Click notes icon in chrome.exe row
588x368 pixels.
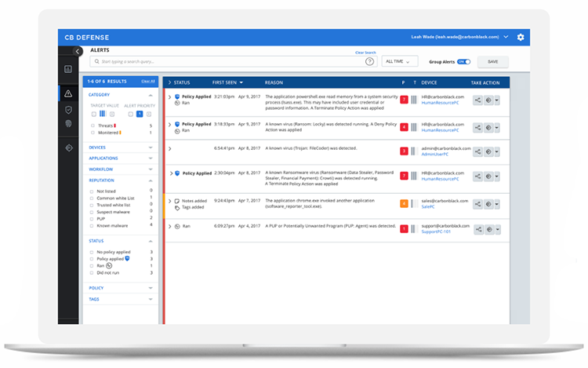click(x=177, y=201)
